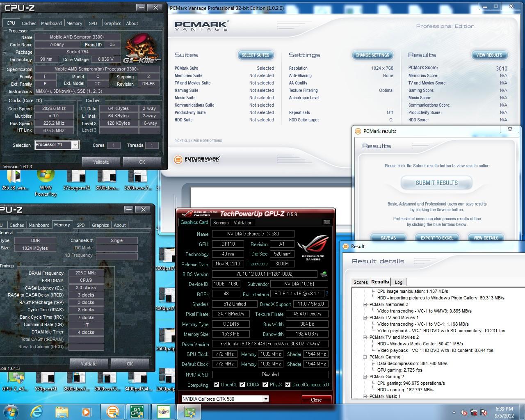This screenshot has width=525, height=420.
Task: Open the Windows Start menu
Action: (x=10, y=411)
